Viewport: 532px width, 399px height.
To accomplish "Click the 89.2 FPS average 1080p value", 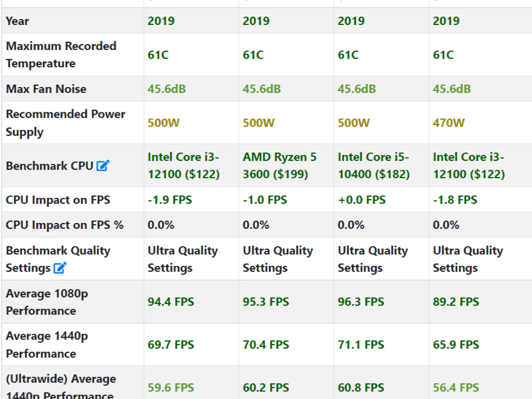I will coord(456,302).
